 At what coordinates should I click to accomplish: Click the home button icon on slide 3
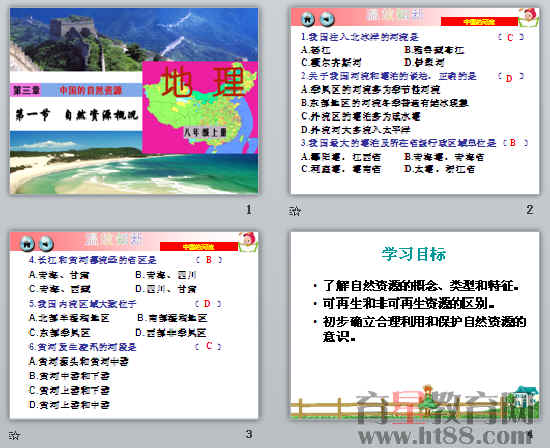[x=27, y=243]
